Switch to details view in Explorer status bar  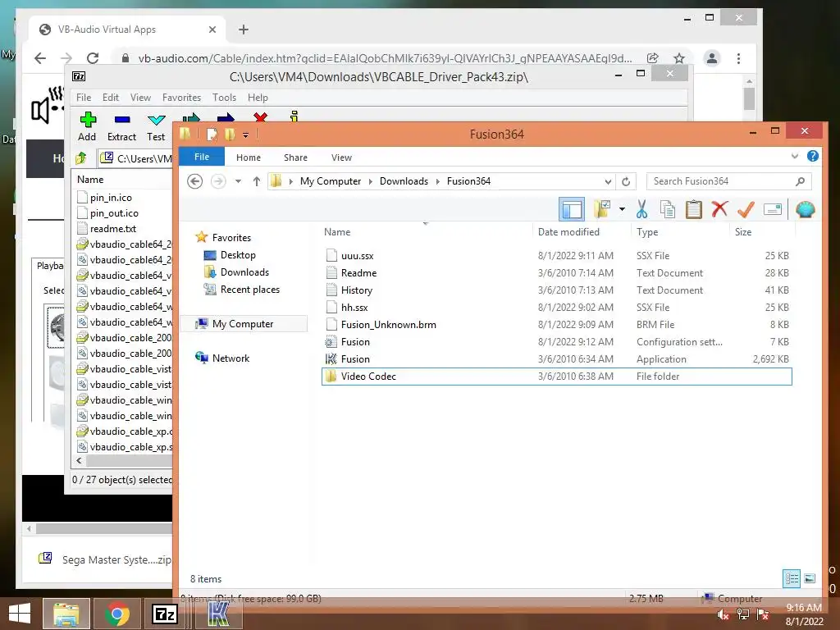click(792, 578)
